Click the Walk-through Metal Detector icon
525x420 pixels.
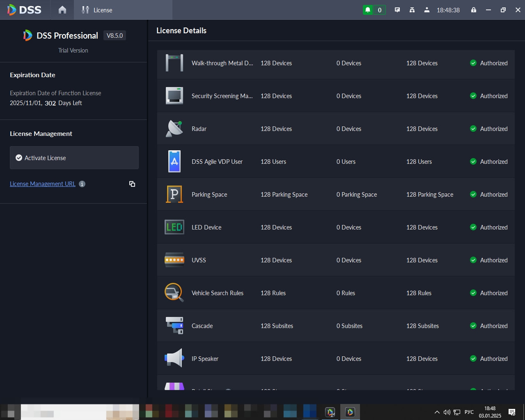point(174,63)
